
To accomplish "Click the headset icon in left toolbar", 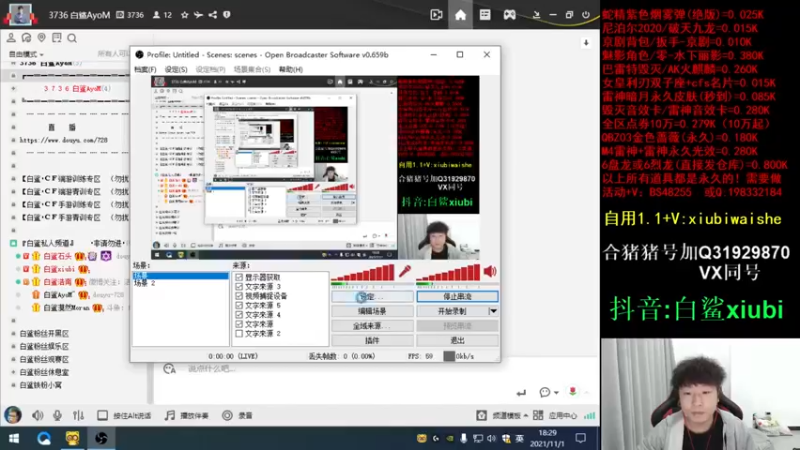I will coord(26,38).
